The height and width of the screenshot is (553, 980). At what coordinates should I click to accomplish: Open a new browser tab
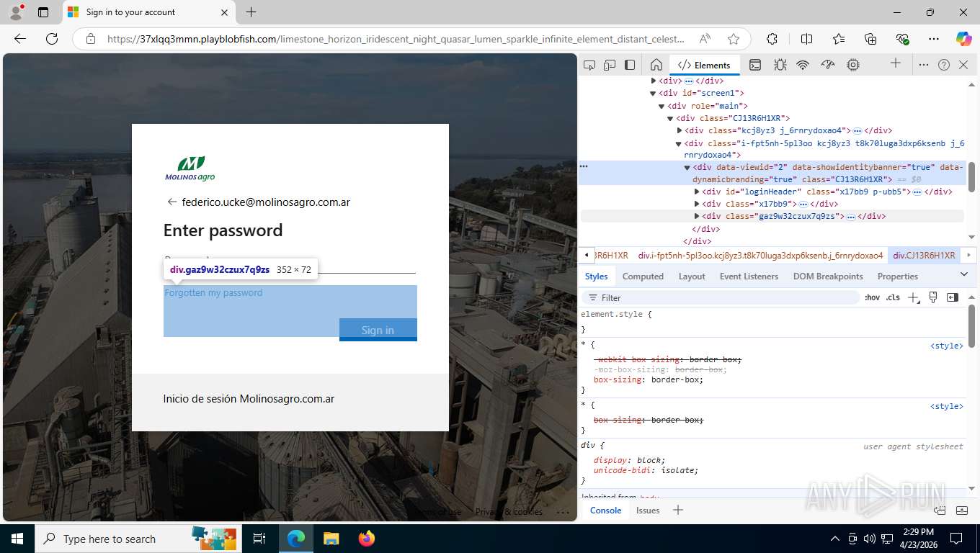(x=251, y=12)
